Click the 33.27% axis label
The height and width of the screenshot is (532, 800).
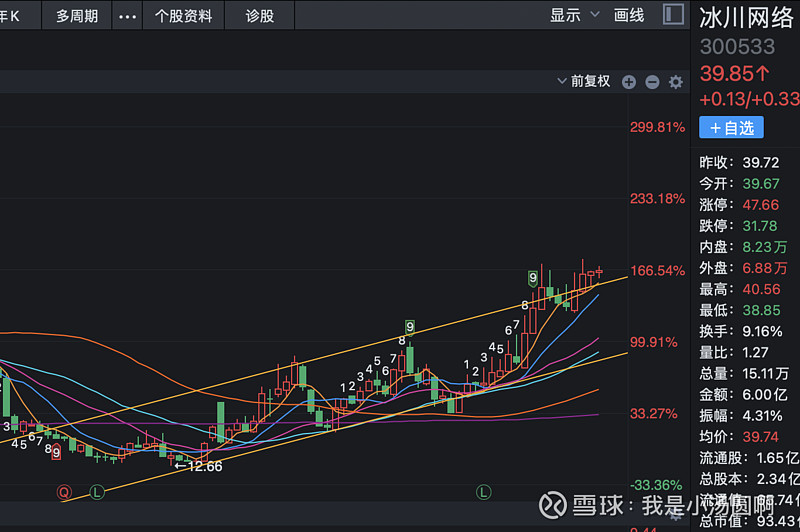tap(654, 413)
